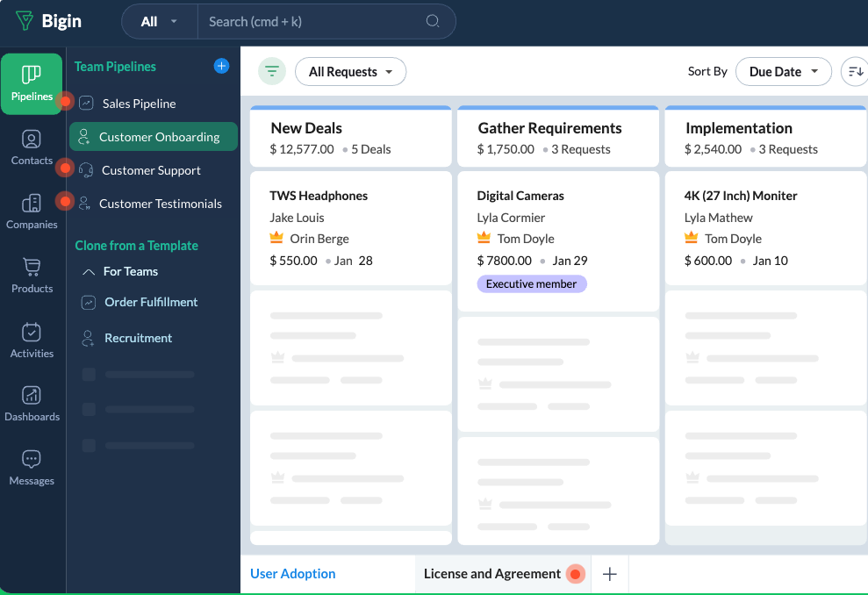Open Contacts from the left sidebar

point(32,147)
